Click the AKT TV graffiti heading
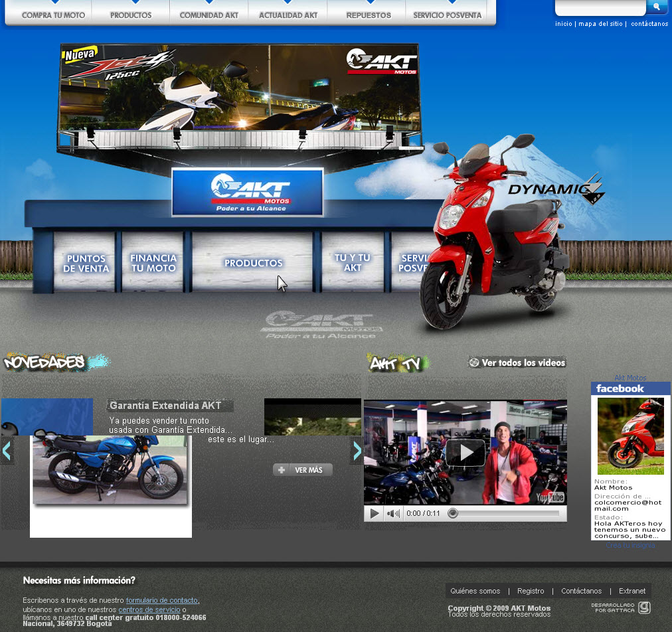This screenshot has width=672, height=632. 398,363
